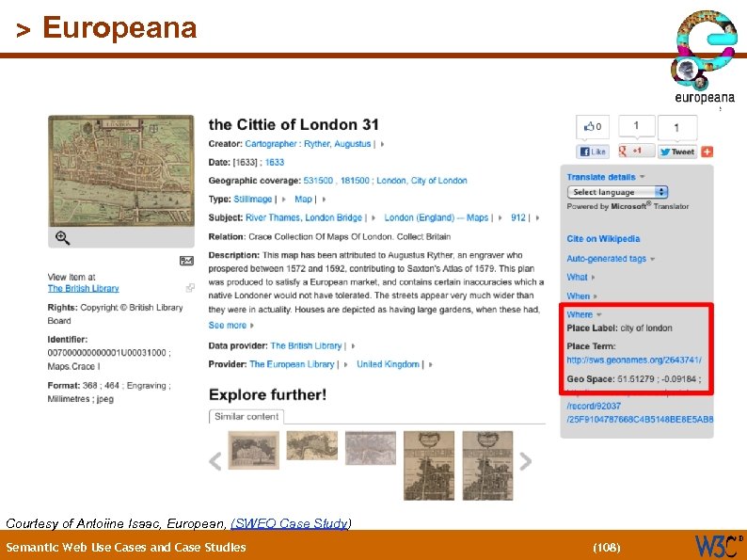
Task: Open The British Library data provider link
Action: (307, 345)
